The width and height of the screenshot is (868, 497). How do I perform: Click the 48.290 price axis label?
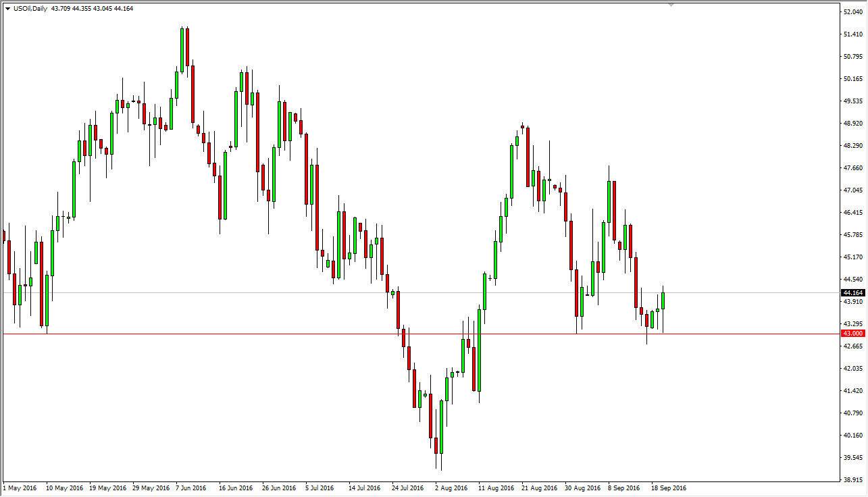854,146
